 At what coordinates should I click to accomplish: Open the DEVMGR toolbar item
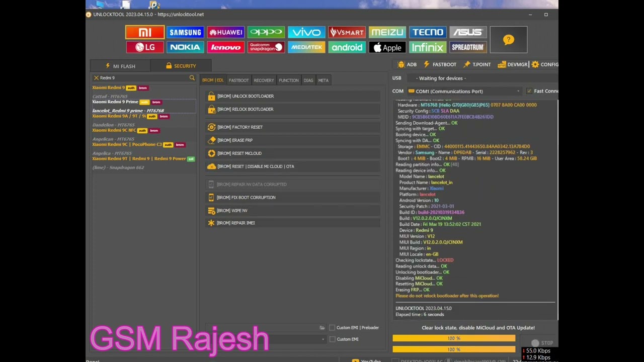[x=512, y=64]
